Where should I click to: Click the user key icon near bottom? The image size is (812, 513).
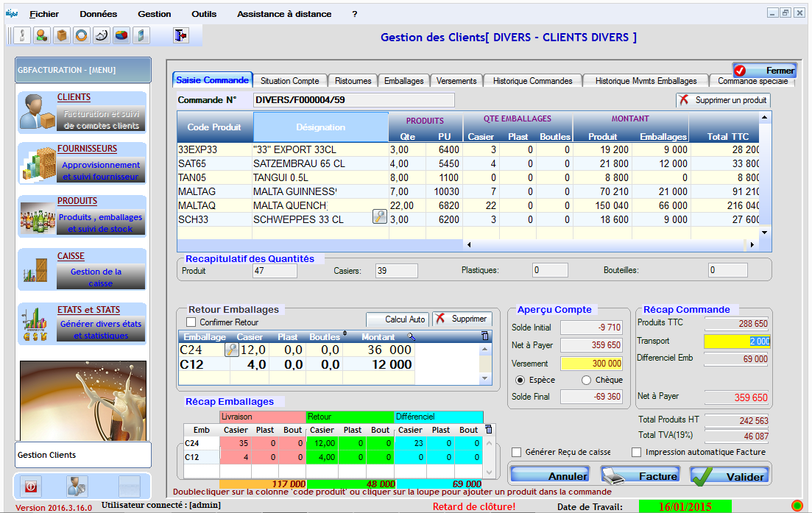click(x=77, y=487)
